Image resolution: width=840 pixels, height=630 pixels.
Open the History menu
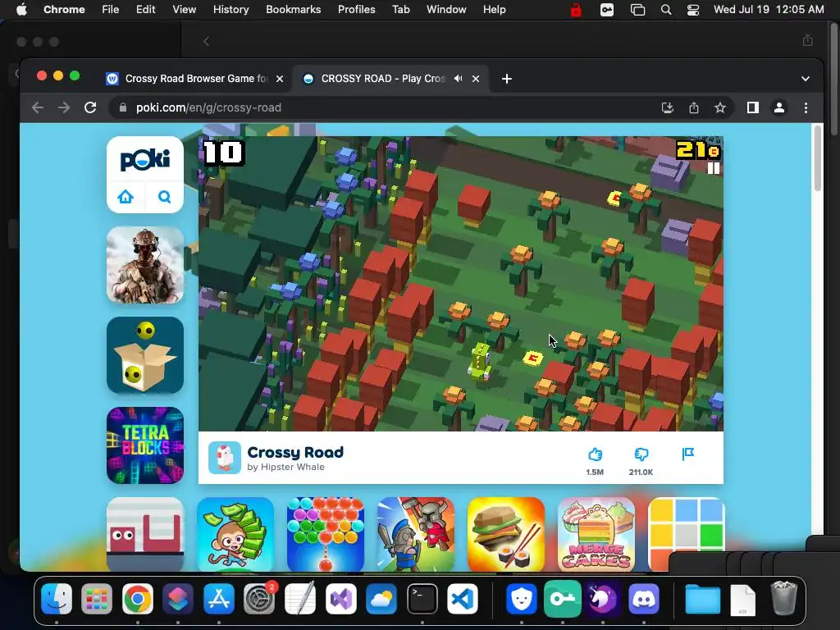point(231,10)
